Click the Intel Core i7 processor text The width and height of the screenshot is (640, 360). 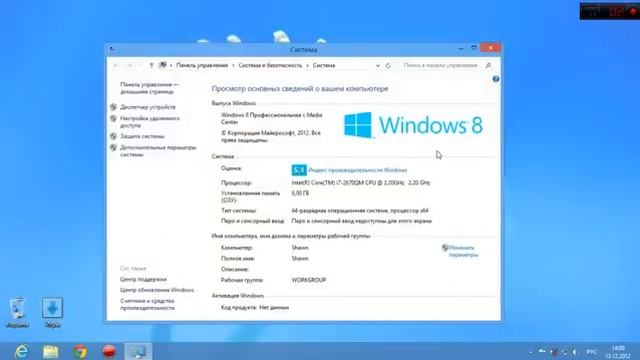pos(361,183)
